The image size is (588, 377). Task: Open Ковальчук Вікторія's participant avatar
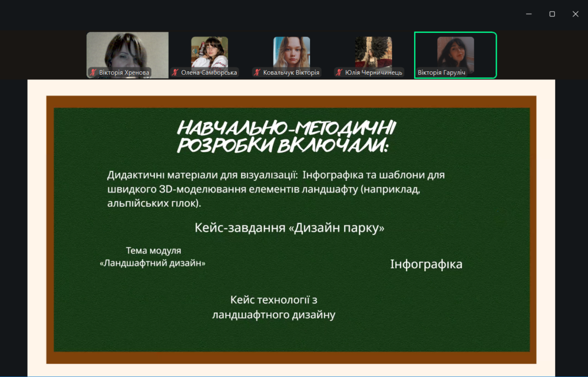[x=292, y=52]
